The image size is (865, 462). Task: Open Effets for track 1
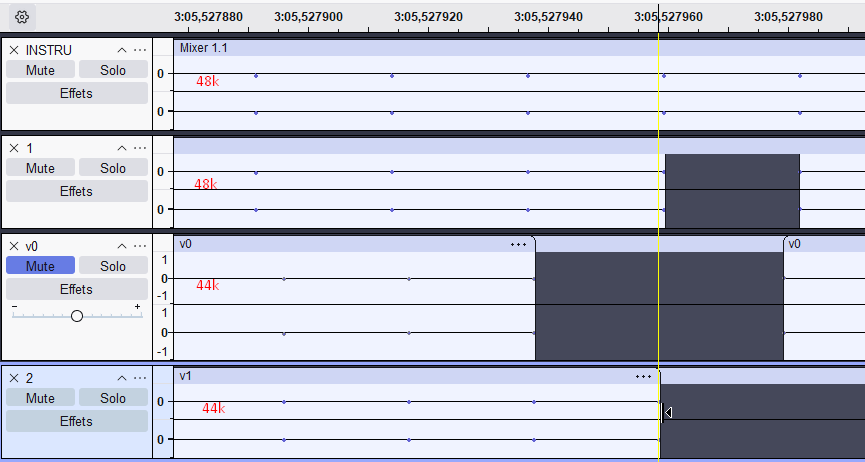tap(76, 191)
